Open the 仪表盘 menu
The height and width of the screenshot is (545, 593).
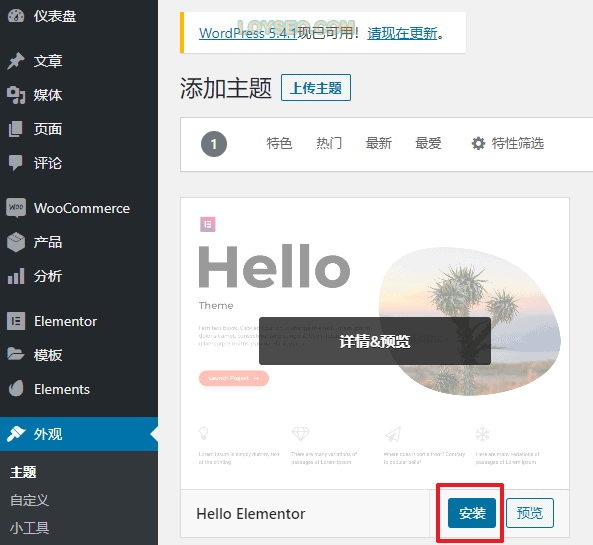click(x=79, y=16)
